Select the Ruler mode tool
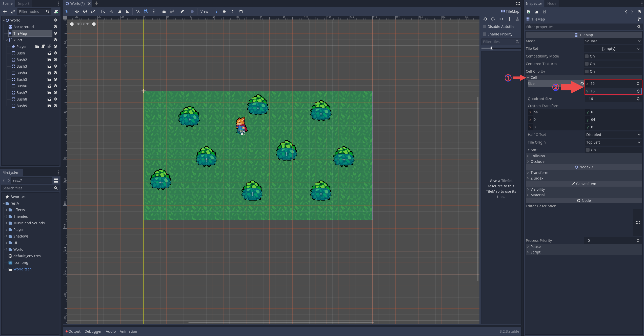This screenshot has height=336, width=644. tap(127, 11)
